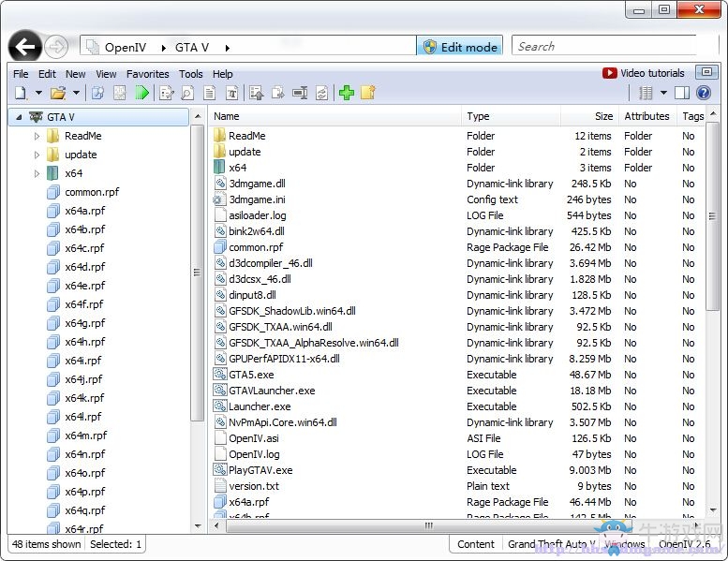Select the dinput8.dll file
Screen dimensions: 728x561
(252, 295)
